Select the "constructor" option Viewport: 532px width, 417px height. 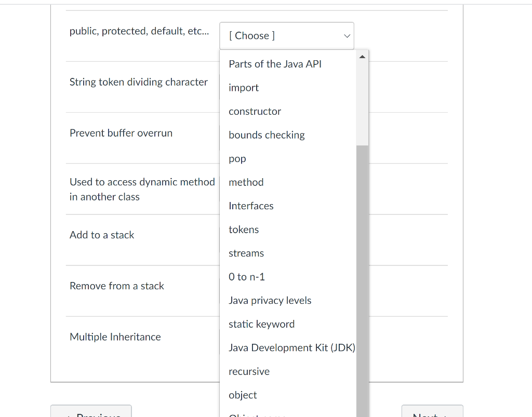[x=255, y=111]
